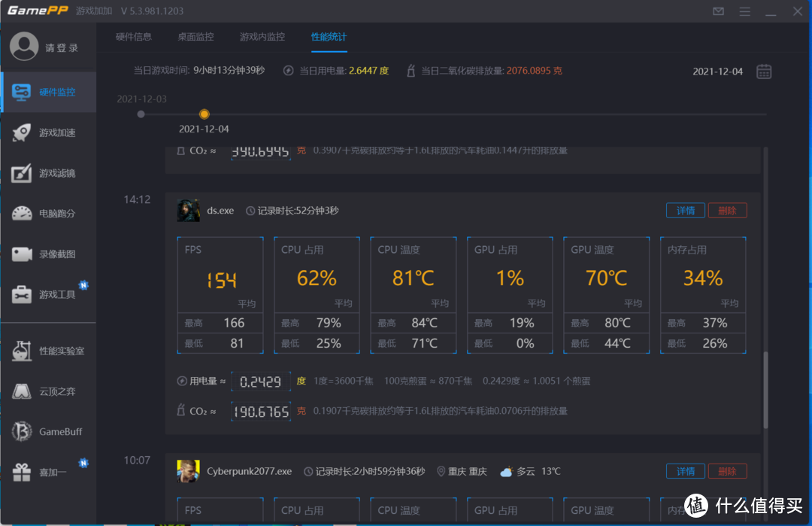This screenshot has height=526, width=812.
Task: Click the 用电量 0.2429 value field
Action: pyautogui.click(x=260, y=382)
